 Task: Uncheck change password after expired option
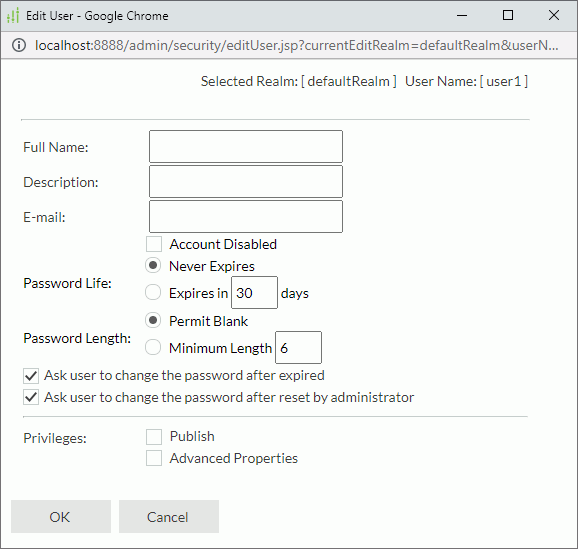click(31, 376)
